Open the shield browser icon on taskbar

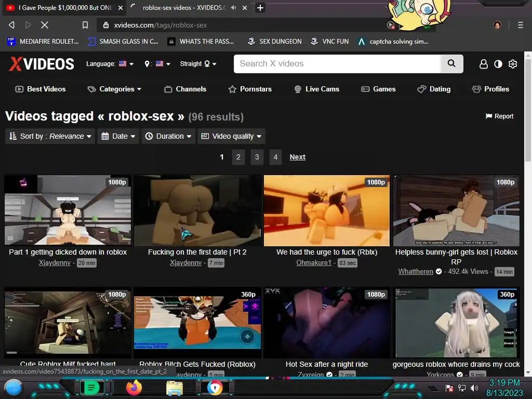pyautogui.click(x=215, y=388)
